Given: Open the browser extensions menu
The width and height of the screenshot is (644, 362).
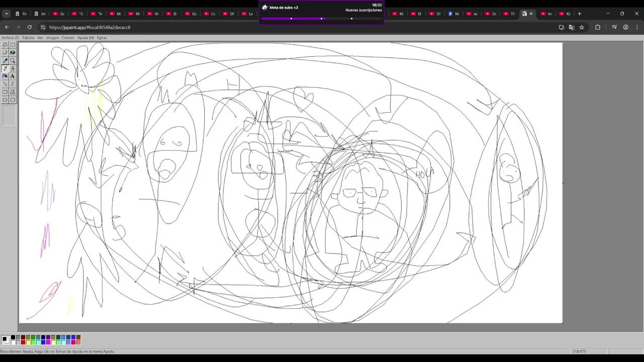Looking at the screenshot, I should [x=598, y=27].
